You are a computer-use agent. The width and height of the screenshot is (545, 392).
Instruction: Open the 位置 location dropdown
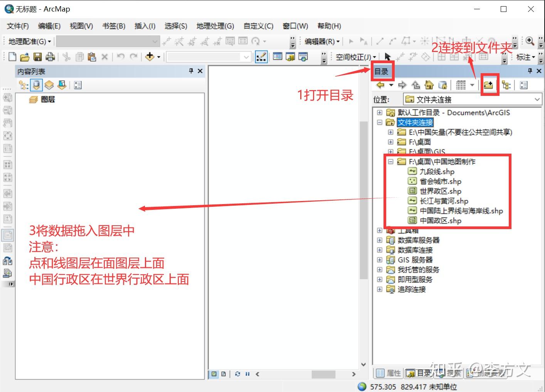pos(537,99)
